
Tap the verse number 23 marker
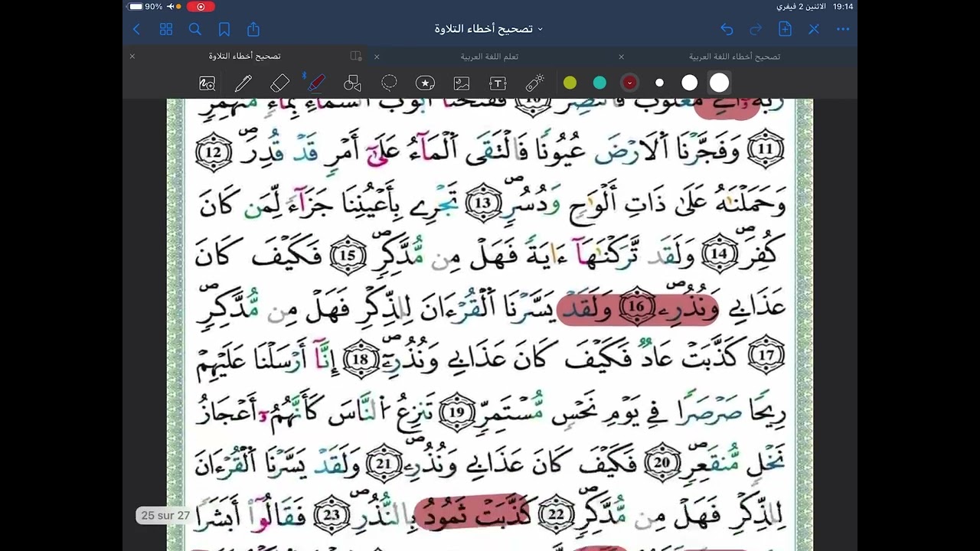point(331,514)
